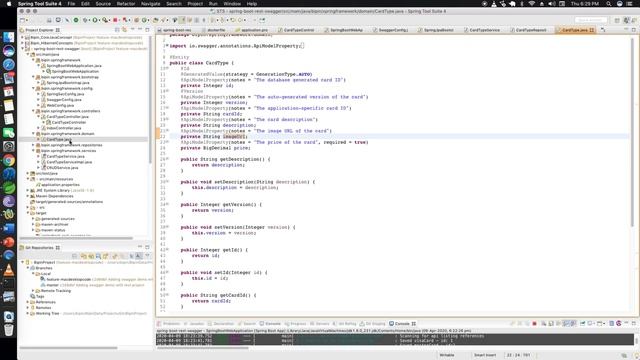Select CardTypeController.java in Project Explorer
Image resolution: width=640 pixels, height=360 pixels.
pyautogui.click(x=67, y=117)
